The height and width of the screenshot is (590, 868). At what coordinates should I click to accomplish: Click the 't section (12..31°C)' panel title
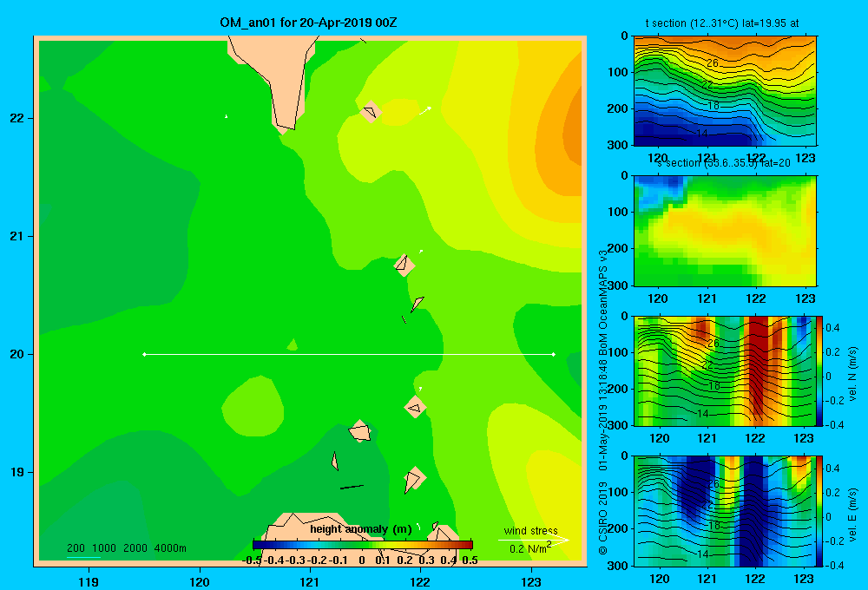tap(722, 23)
